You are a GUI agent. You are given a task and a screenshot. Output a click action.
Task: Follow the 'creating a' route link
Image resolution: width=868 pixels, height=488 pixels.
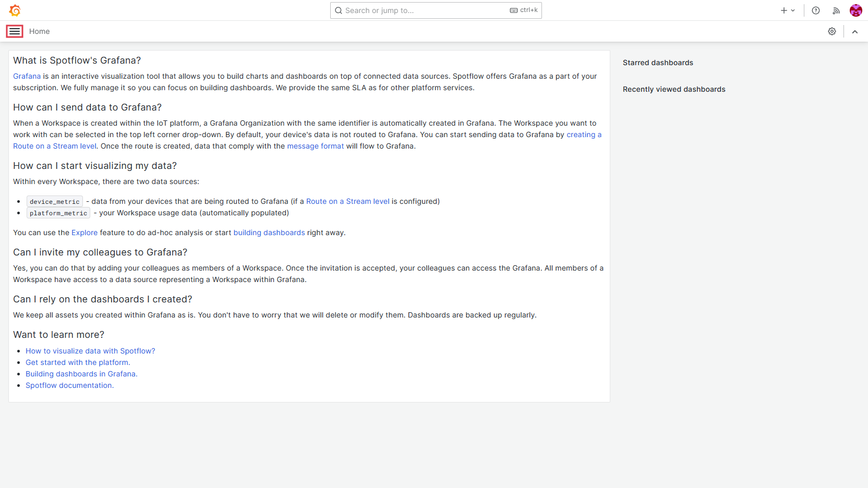tap(584, 135)
